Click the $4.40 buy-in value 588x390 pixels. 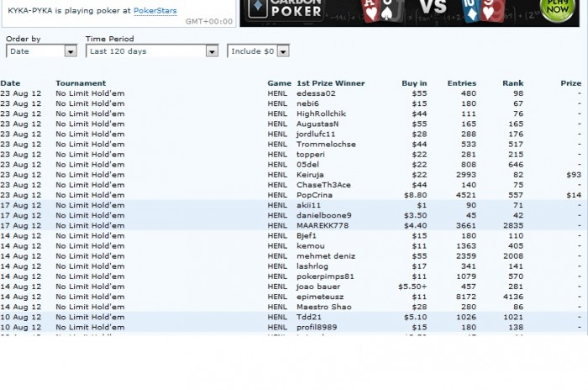[415, 225]
